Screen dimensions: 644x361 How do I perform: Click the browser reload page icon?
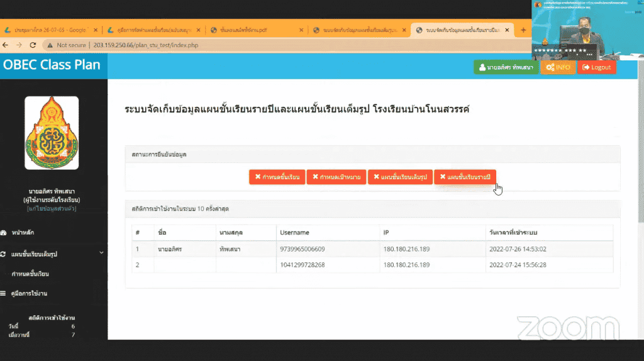tap(33, 45)
